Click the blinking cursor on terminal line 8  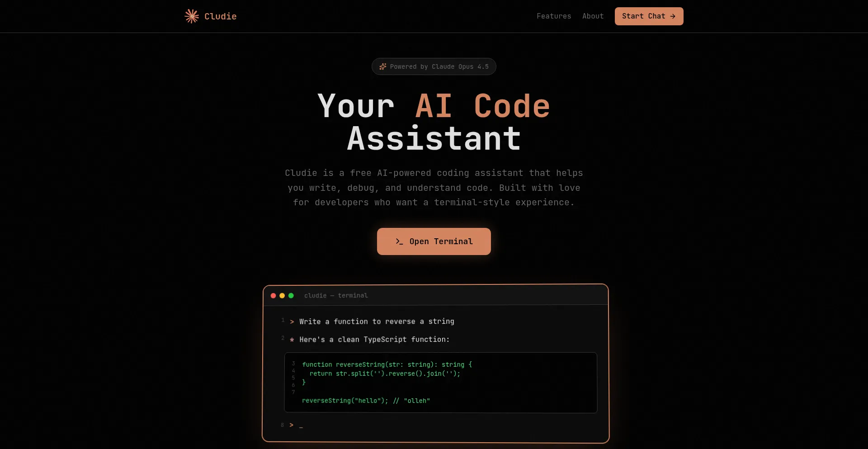pos(301,425)
